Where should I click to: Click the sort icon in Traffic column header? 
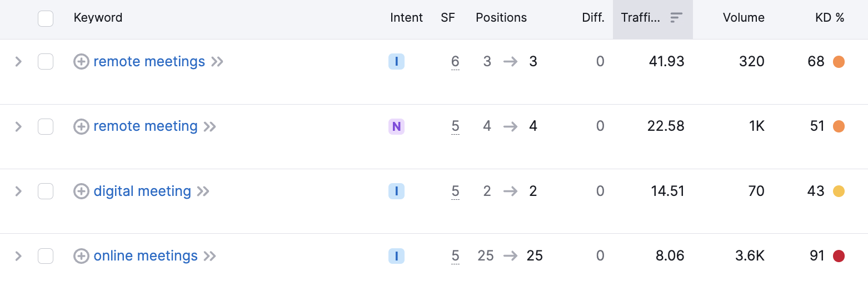pyautogui.click(x=676, y=18)
